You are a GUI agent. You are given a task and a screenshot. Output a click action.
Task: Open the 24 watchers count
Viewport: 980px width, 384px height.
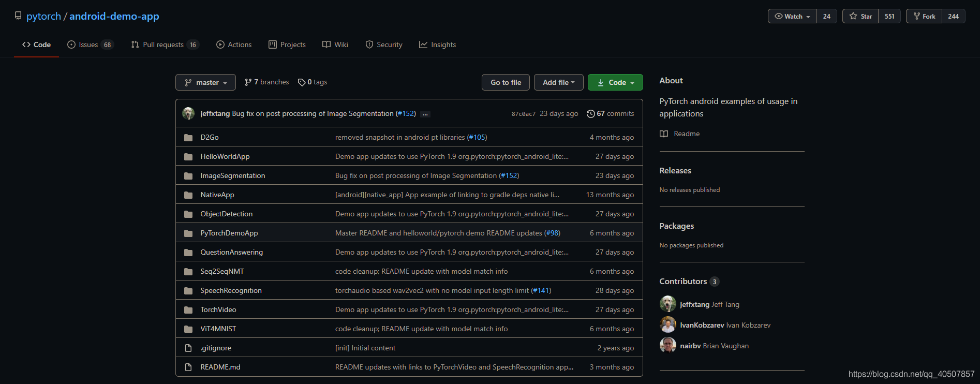coord(827,16)
